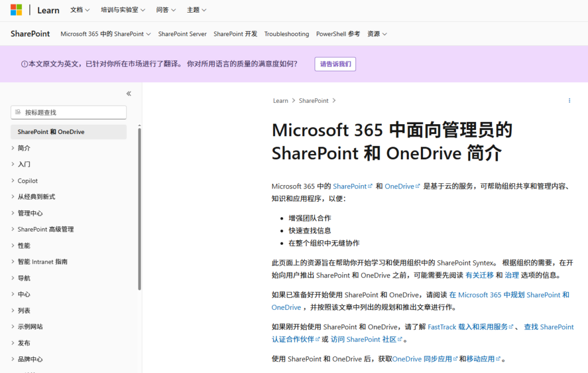Click the 请告诉我们 feedback button
This screenshot has height=373, width=588.
(335, 64)
